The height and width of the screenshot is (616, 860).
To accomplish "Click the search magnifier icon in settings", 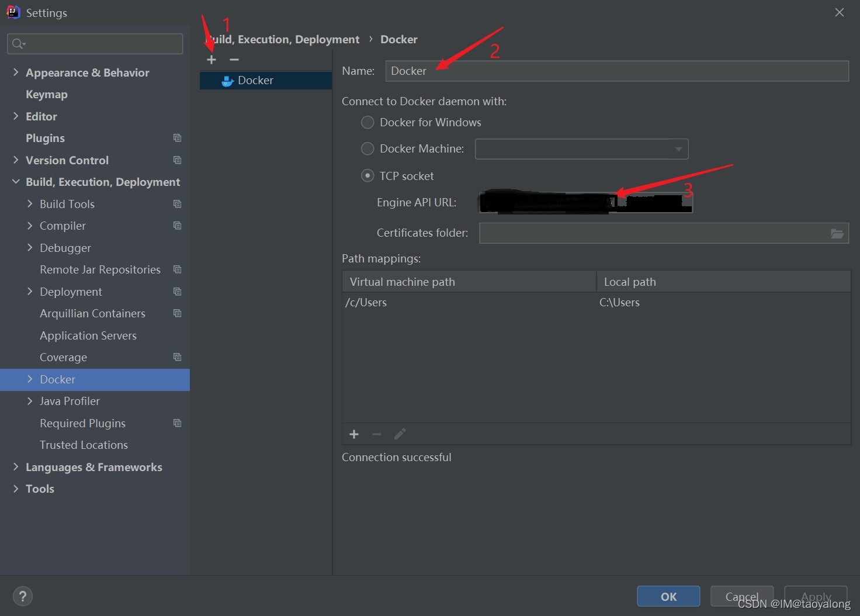I will 19,44.
